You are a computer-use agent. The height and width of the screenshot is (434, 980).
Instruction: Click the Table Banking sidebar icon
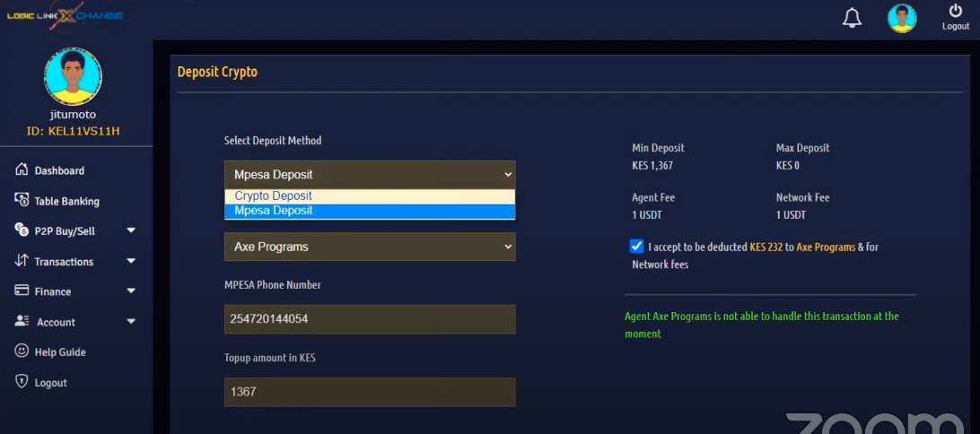pos(22,201)
